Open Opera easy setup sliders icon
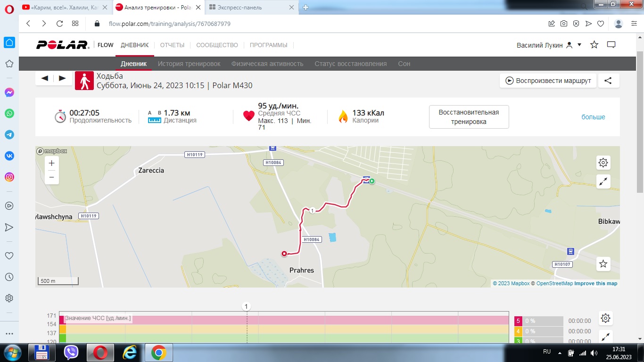 click(635, 24)
